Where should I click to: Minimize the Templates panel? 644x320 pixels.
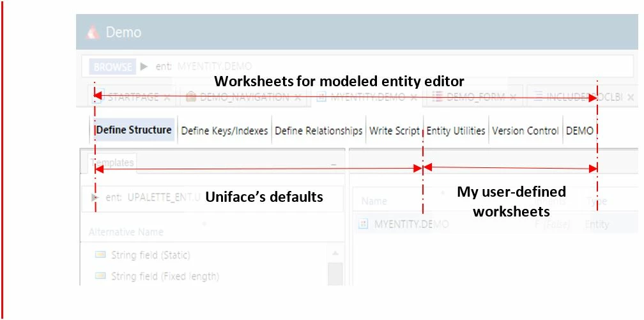333,165
